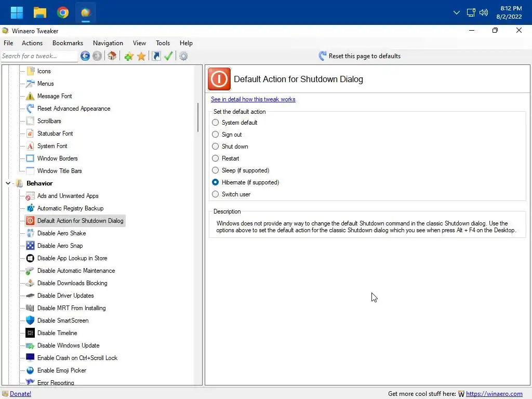532x399 pixels.
Task: Select System default radio option
Action: coord(215,123)
